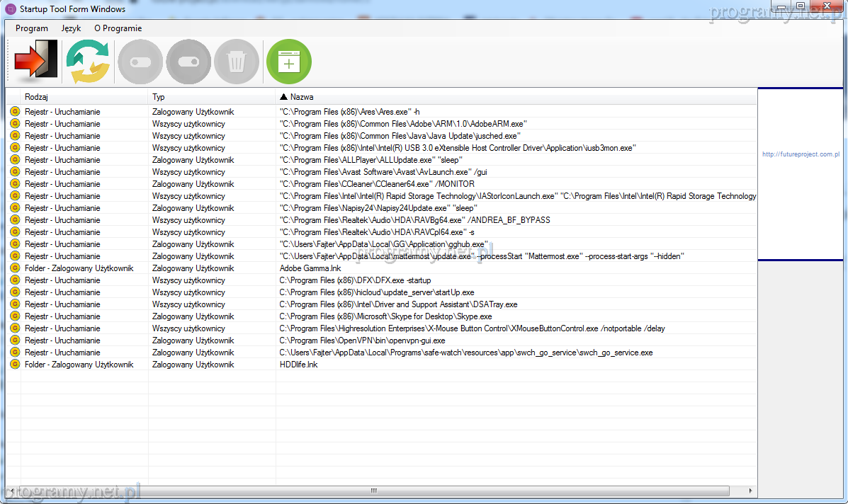
Task: Click the green add new entry icon
Action: (x=288, y=62)
